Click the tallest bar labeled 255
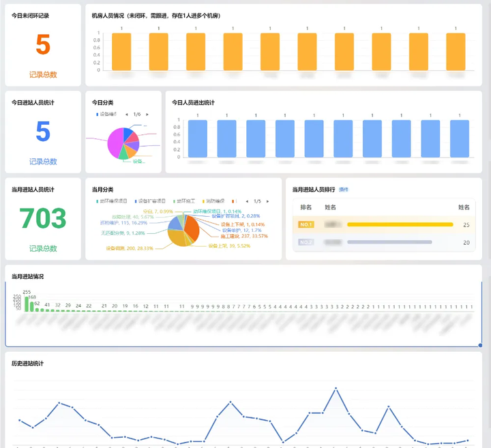Screen dimensions: 491x448 pos(27,304)
